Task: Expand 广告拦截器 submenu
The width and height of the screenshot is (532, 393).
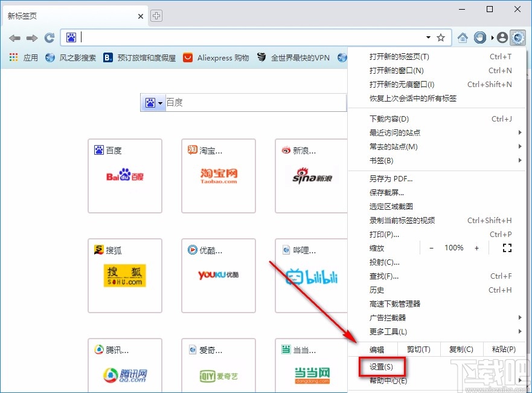Action: coord(437,318)
